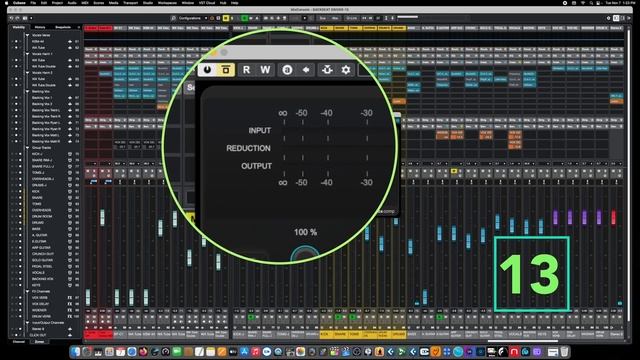Open Music app from the dock
This screenshot has height=360, width=640.
click(x=256, y=351)
